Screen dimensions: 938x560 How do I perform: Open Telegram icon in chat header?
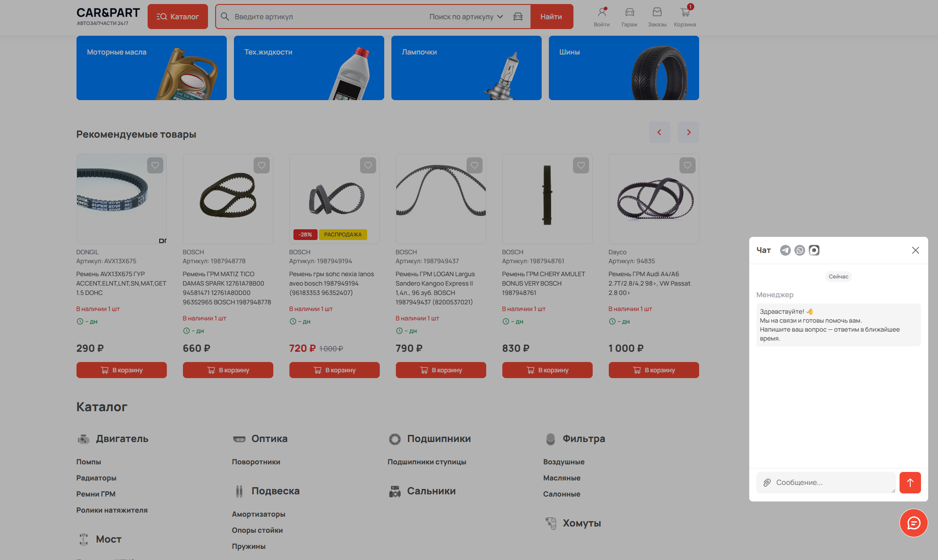(785, 250)
